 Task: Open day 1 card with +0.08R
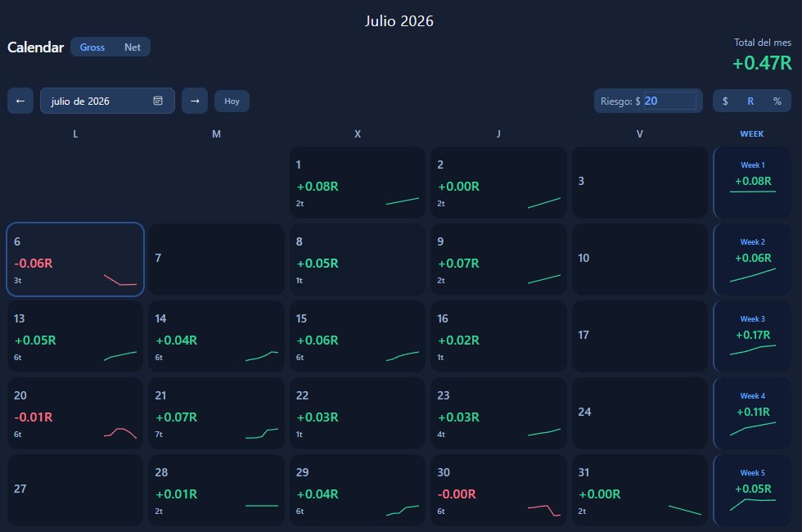358,183
